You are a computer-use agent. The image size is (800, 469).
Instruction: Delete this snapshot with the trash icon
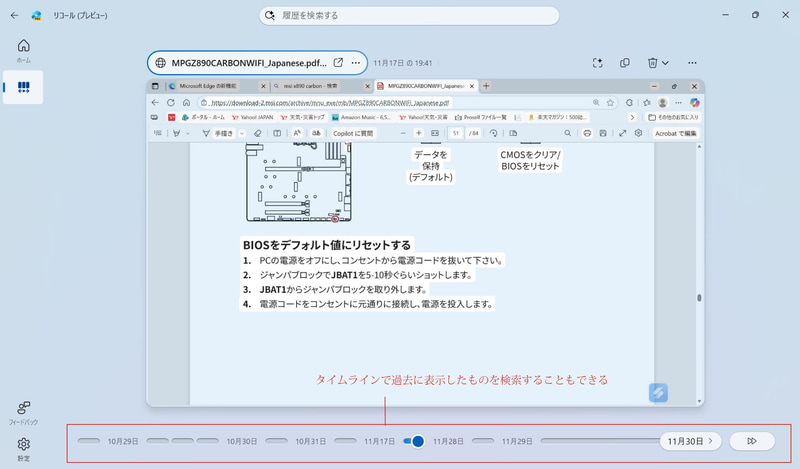[653, 63]
